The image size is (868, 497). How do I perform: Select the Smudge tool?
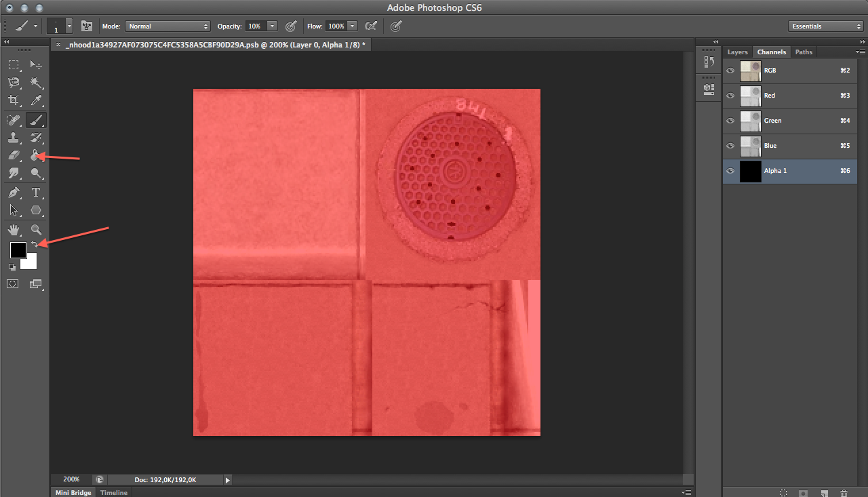point(14,174)
